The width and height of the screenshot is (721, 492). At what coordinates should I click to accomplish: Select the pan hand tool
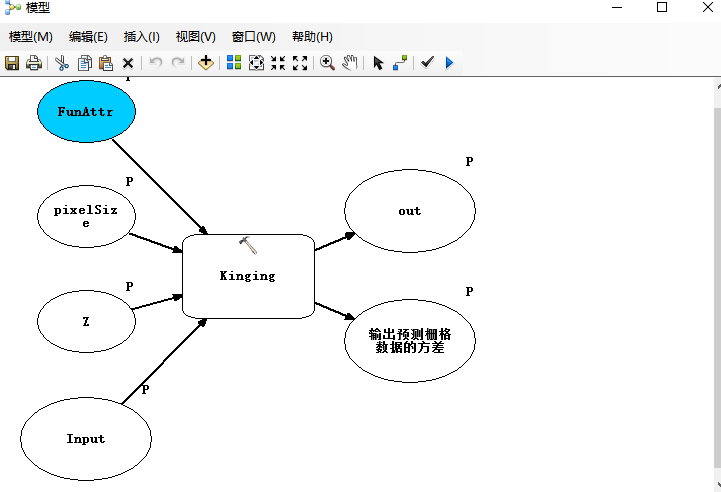[350, 63]
